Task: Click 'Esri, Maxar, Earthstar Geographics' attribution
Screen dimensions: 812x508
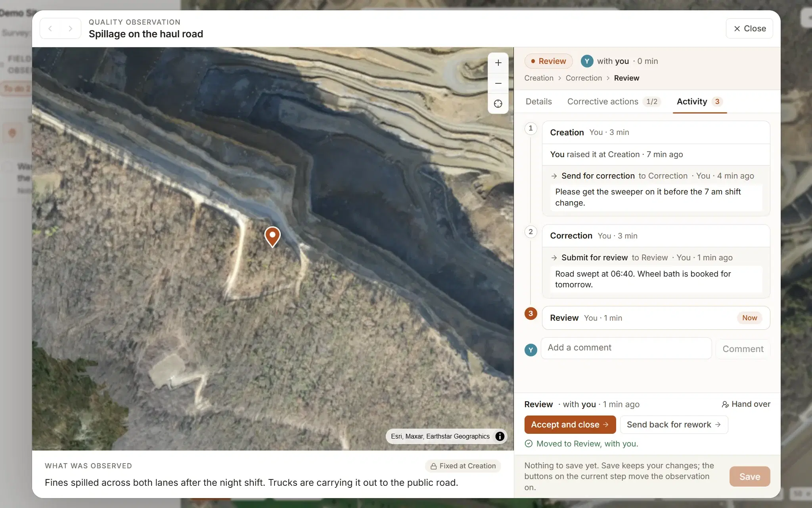Action: [440, 436]
